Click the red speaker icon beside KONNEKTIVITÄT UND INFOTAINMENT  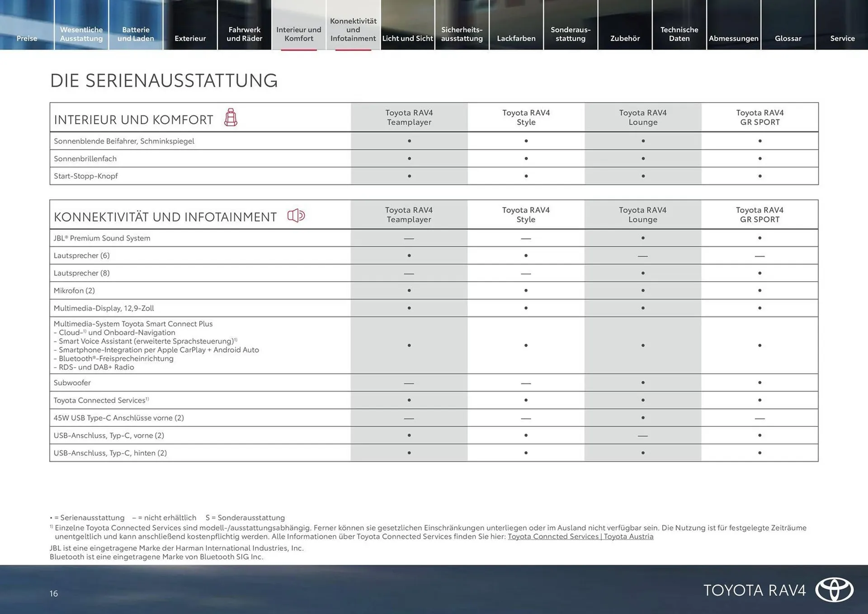pyautogui.click(x=296, y=215)
